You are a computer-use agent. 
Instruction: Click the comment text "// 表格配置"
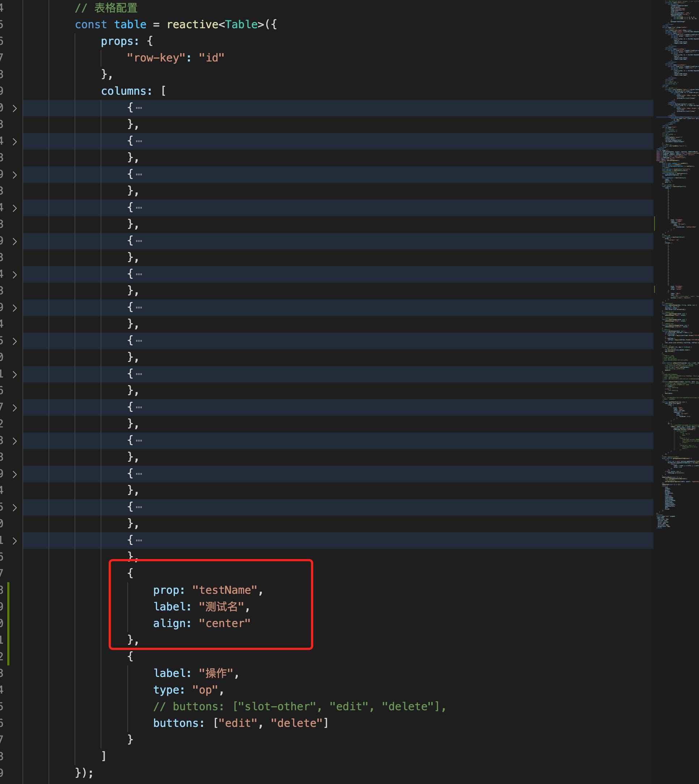pos(106,8)
